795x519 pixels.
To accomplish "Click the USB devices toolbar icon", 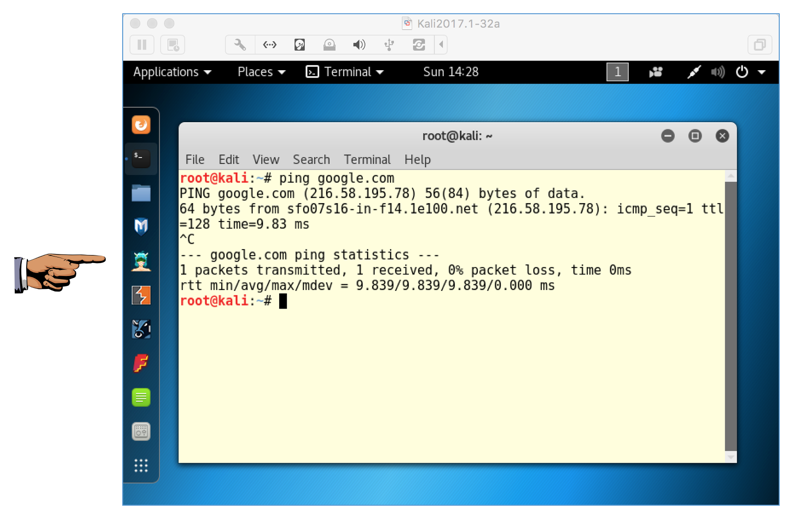I will pyautogui.click(x=389, y=45).
